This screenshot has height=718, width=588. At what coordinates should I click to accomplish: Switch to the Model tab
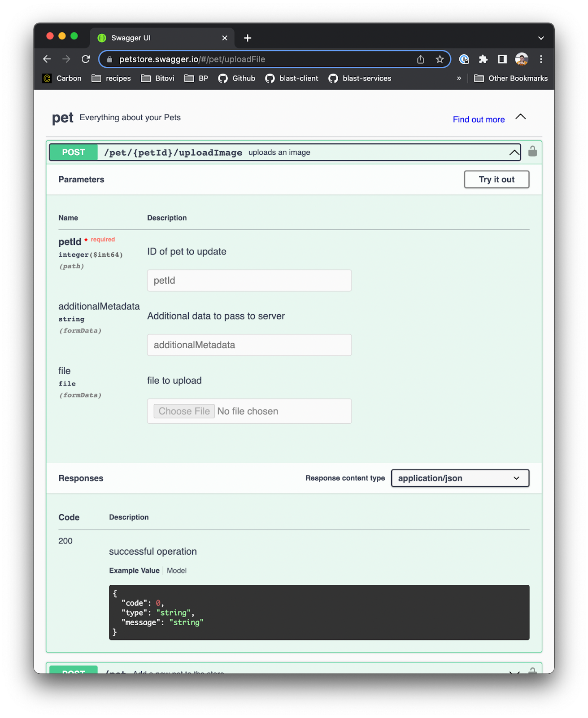(177, 571)
